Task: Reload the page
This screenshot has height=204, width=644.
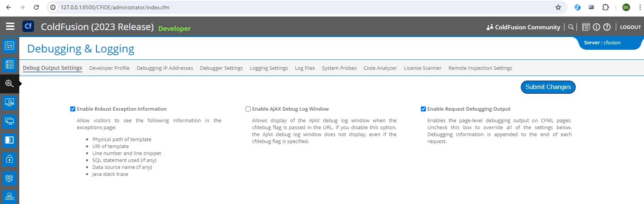Action: pyautogui.click(x=36, y=7)
